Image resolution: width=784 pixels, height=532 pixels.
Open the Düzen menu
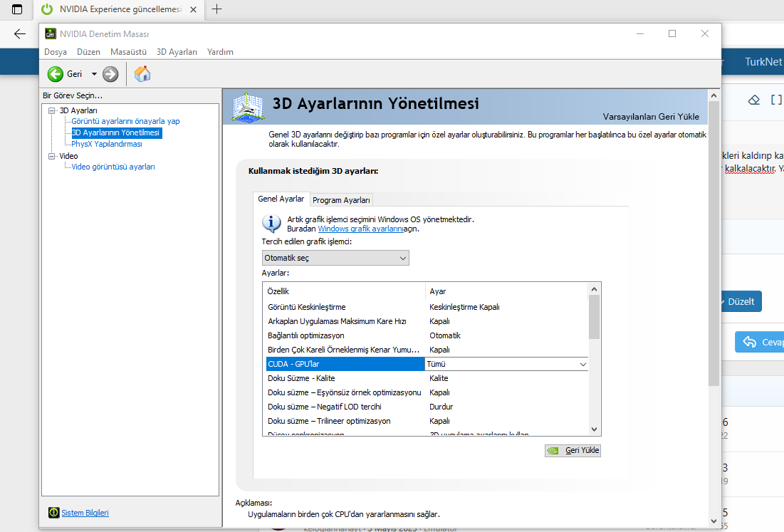88,52
